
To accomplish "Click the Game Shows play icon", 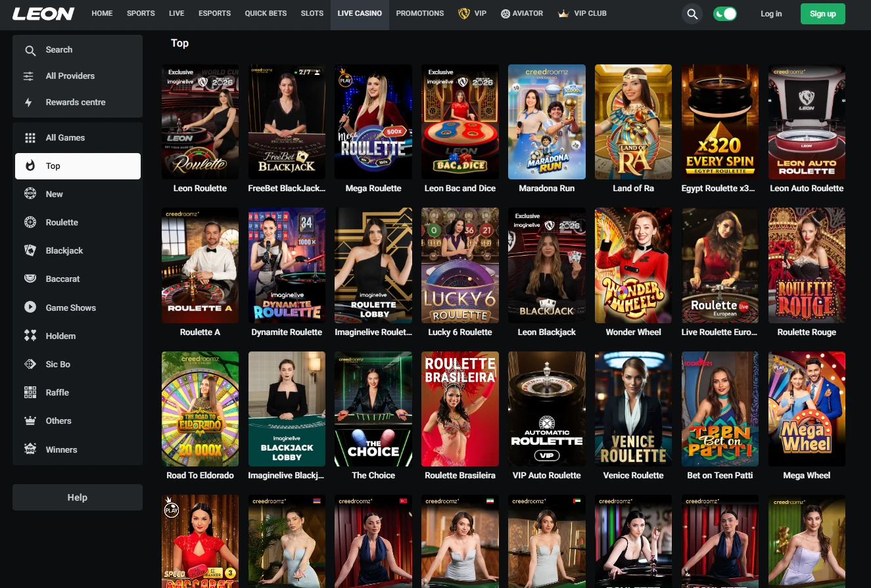I will tap(30, 307).
